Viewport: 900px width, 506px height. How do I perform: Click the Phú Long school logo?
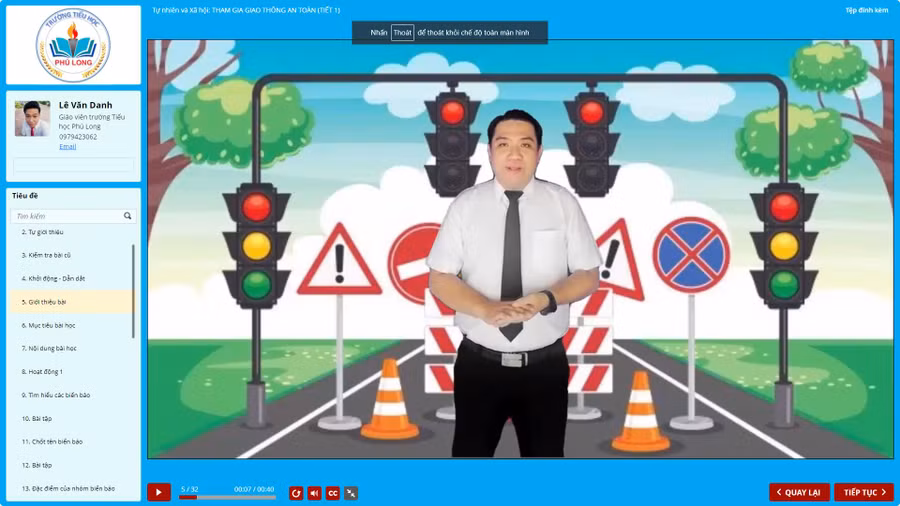(73, 45)
